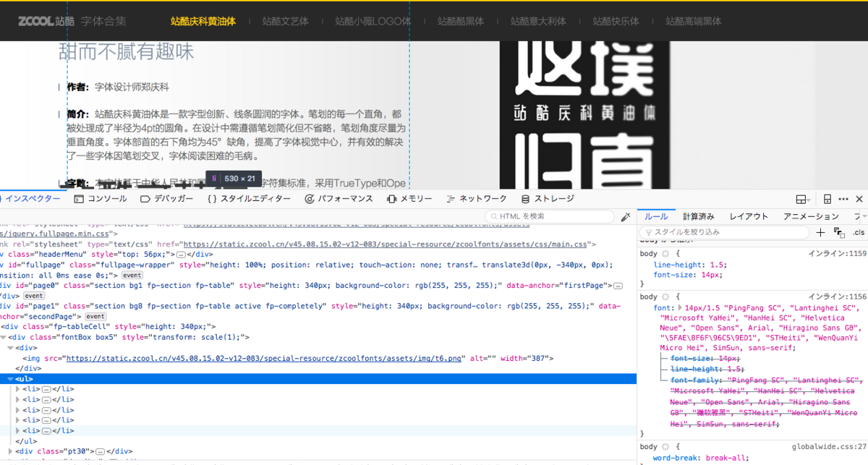The width and height of the screenshot is (868, 465).
Task: Open the アニメーション (Animations) sidebar tab
Action: coord(811,216)
